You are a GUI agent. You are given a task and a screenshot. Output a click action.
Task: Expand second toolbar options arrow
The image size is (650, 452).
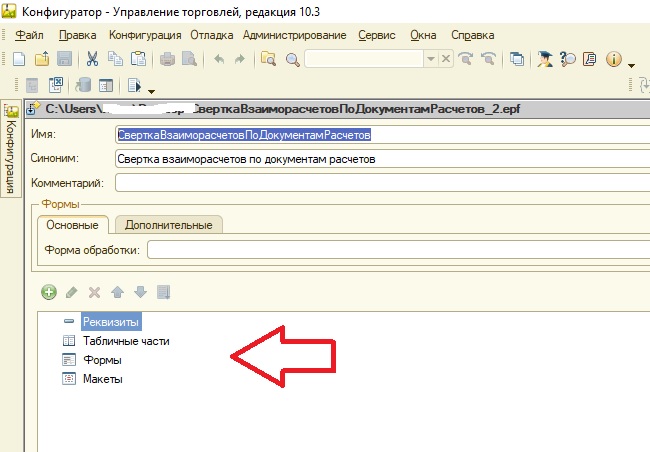[151, 92]
